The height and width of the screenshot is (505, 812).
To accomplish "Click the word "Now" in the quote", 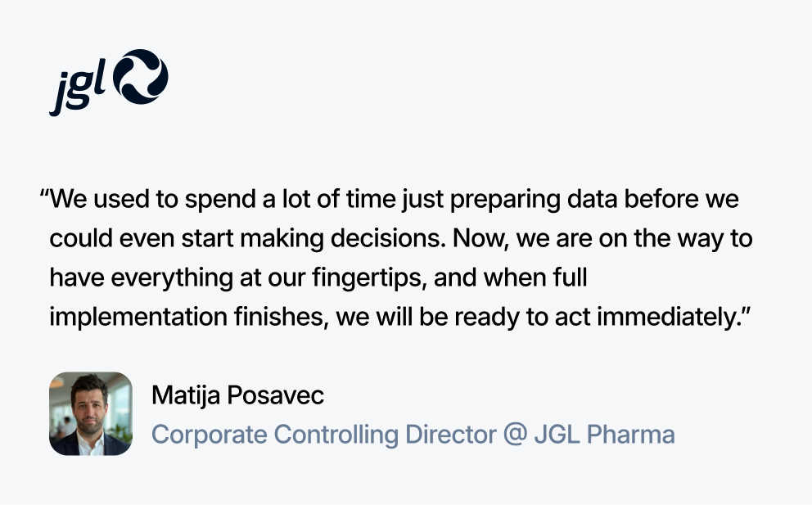I will [480, 239].
